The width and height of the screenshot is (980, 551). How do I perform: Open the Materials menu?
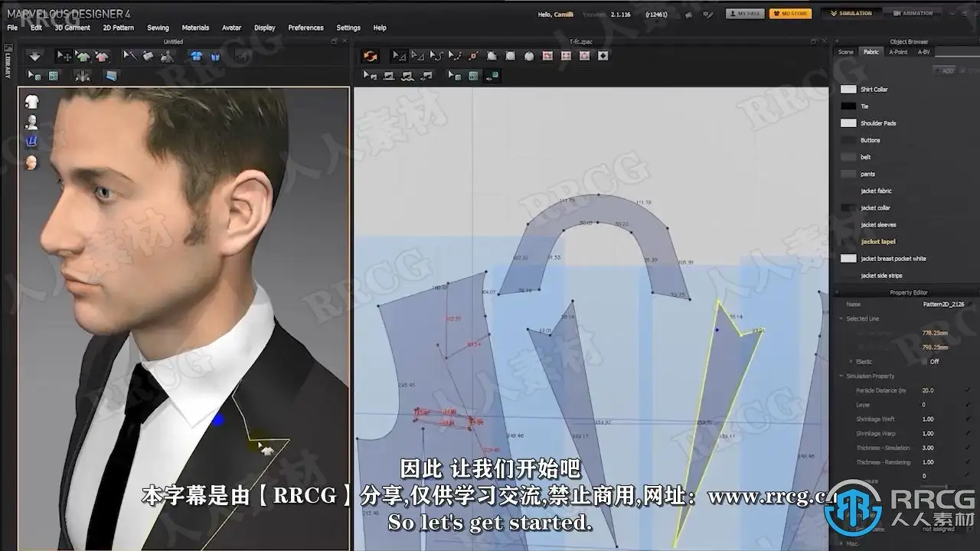pyautogui.click(x=195, y=28)
